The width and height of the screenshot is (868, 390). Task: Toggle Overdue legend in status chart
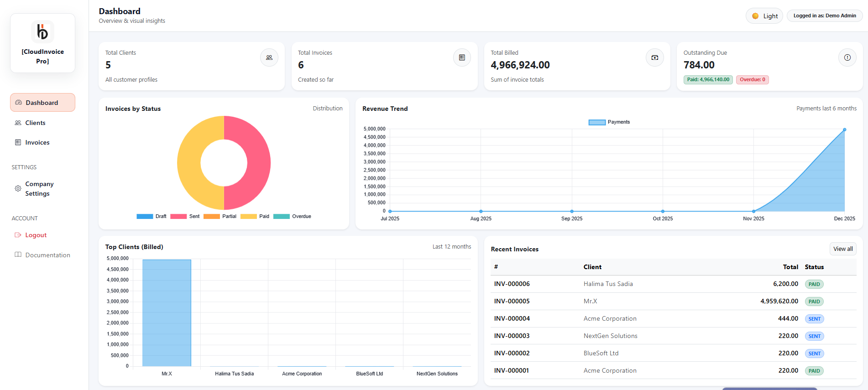point(292,216)
